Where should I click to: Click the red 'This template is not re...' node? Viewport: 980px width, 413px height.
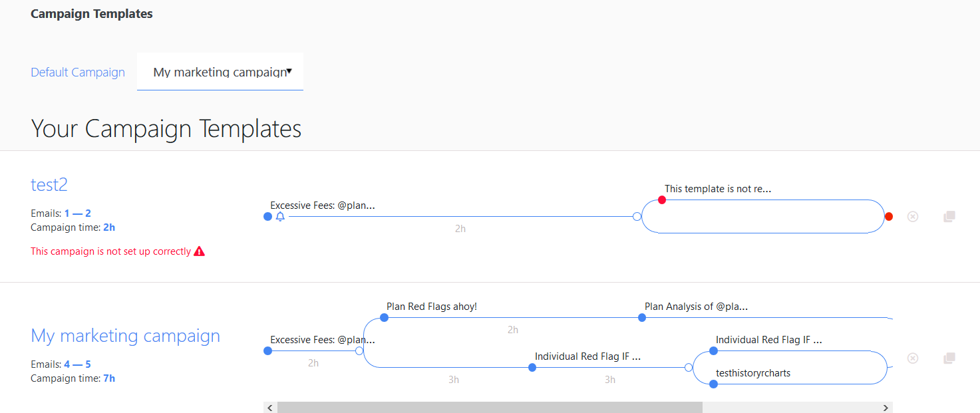pyautogui.click(x=661, y=200)
